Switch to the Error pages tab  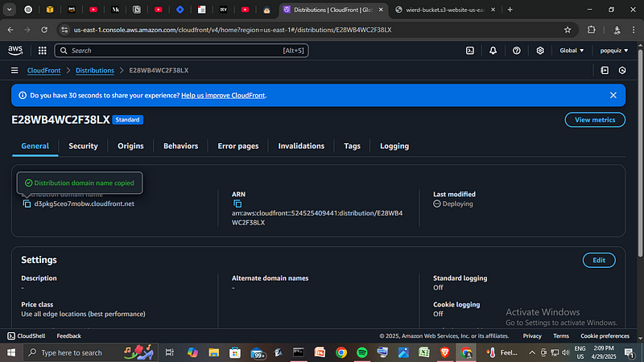pos(238,146)
